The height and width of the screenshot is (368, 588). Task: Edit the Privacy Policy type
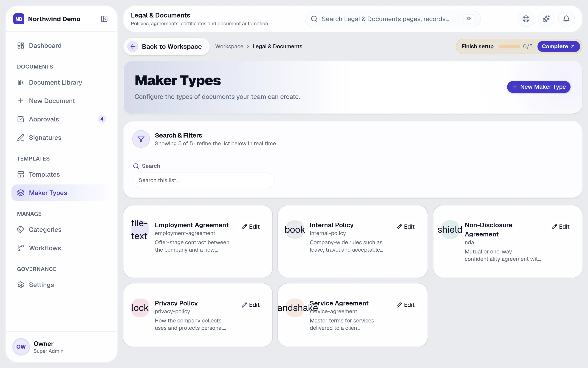pyautogui.click(x=251, y=305)
